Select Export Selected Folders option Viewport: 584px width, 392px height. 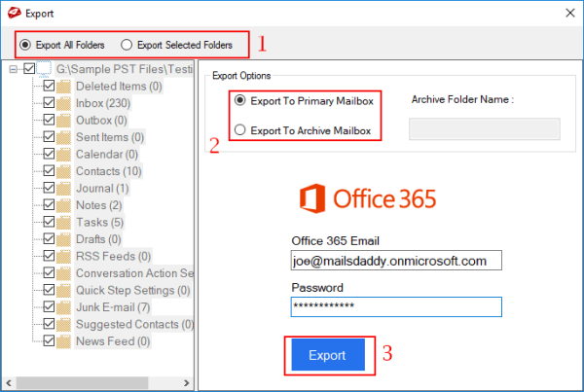click(x=128, y=45)
